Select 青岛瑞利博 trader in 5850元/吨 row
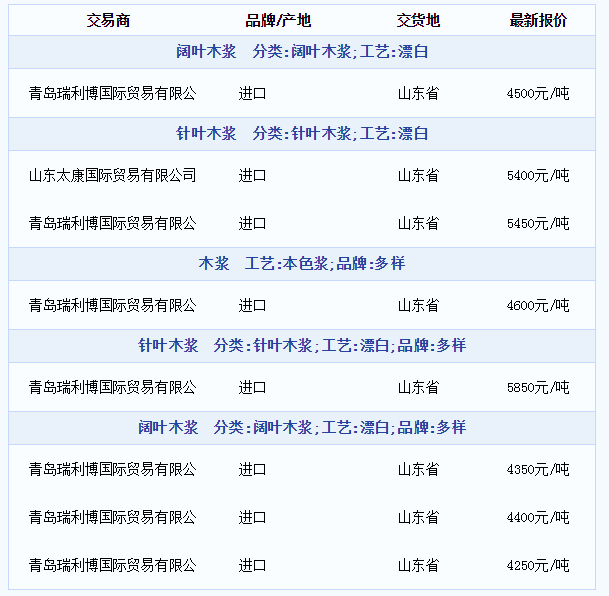 click(113, 387)
